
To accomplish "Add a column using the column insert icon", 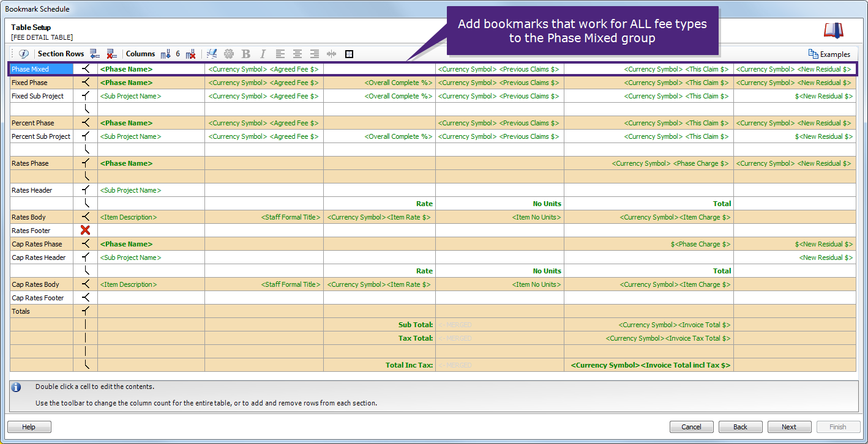I will coord(166,54).
